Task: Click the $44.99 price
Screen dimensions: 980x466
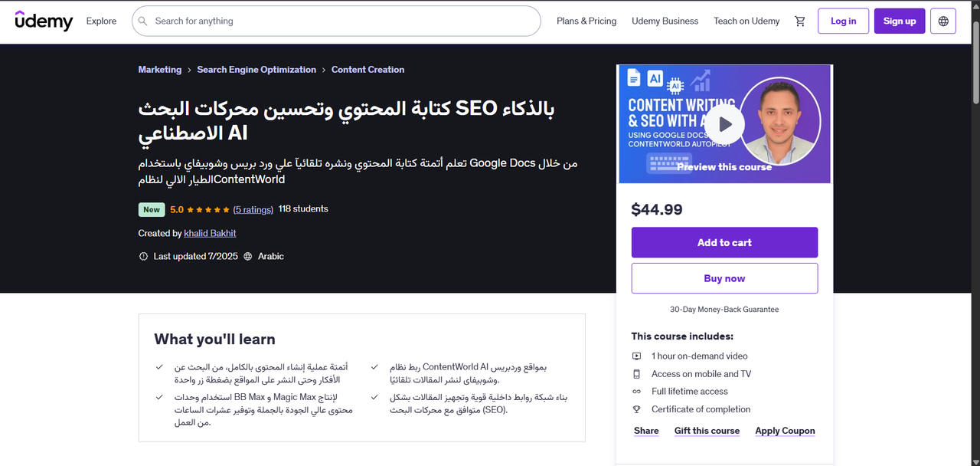Action: (657, 209)
